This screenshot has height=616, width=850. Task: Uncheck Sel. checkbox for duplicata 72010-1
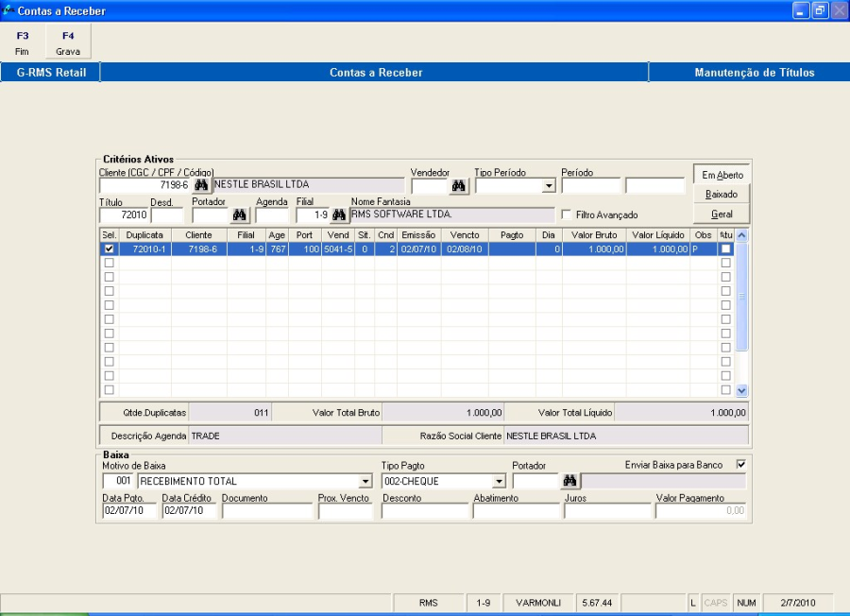click(x=109, y=248)
